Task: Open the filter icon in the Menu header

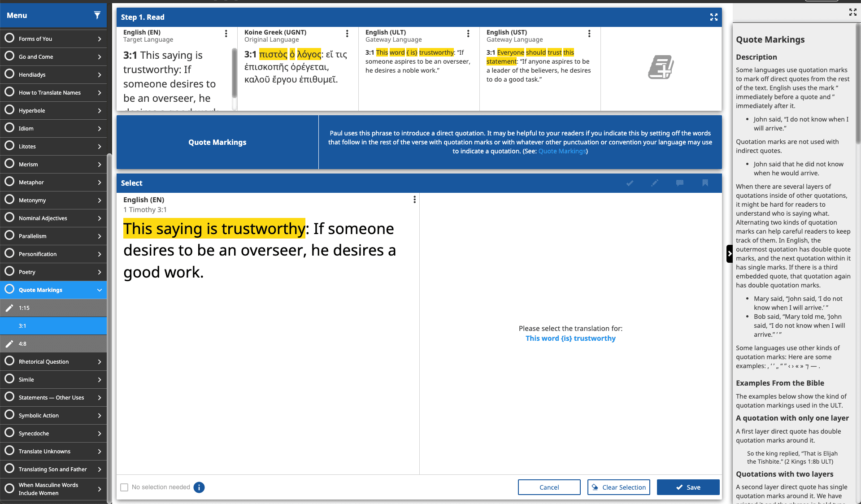Action: (97, 15)
